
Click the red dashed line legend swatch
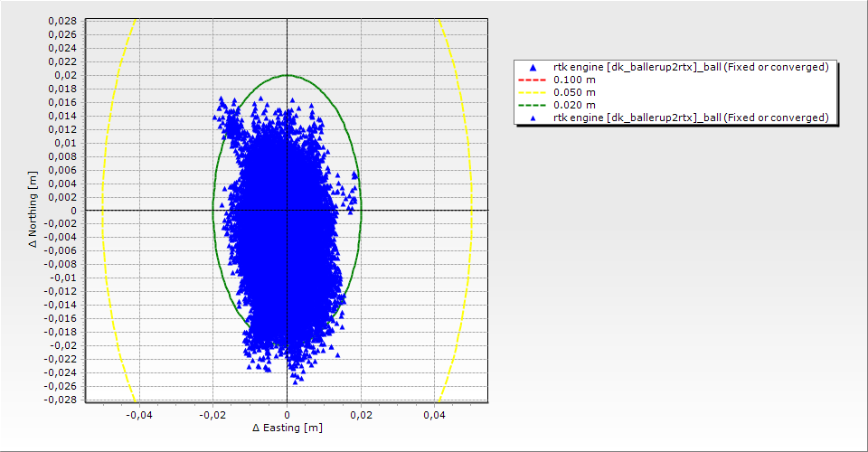point(532,80)
